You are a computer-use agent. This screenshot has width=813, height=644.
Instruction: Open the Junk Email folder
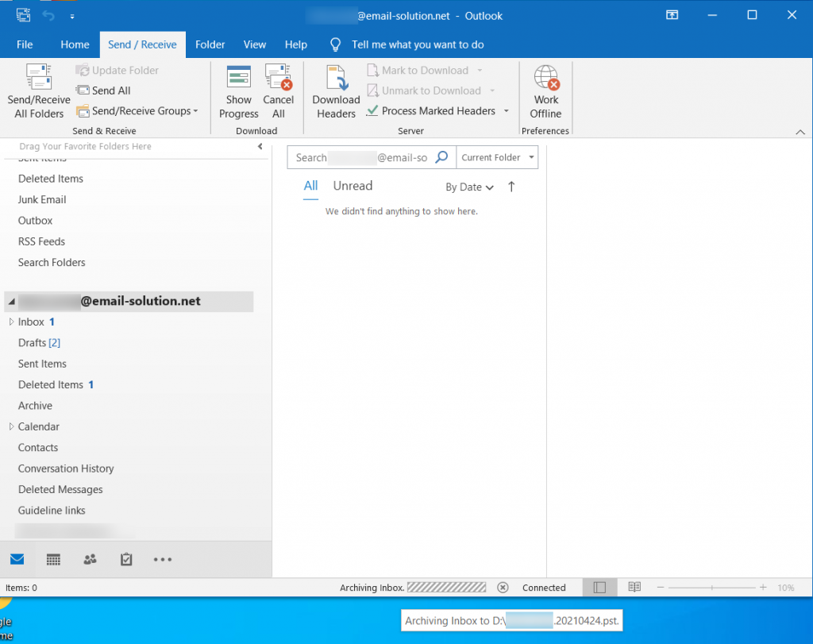point(42,199)
